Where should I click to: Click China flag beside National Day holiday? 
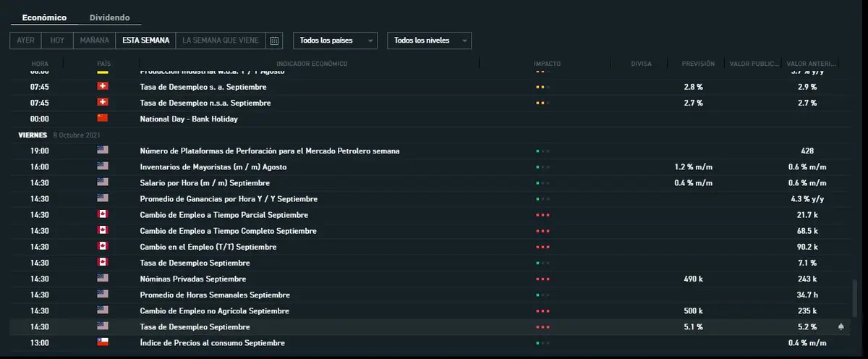click(x=103, y=119)
